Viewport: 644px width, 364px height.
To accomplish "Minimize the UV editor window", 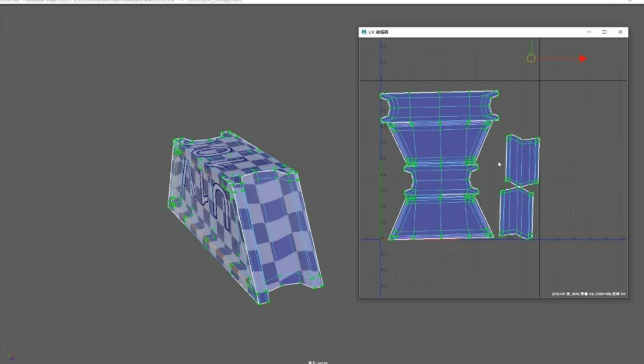I will (589, 32).
